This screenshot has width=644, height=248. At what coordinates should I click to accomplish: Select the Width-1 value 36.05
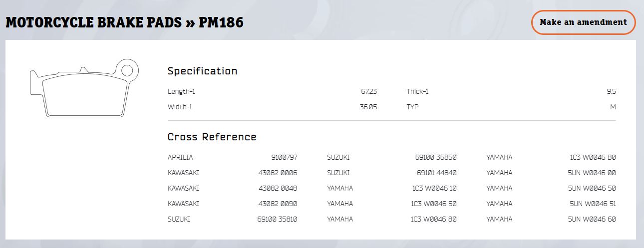pos(368,107)
